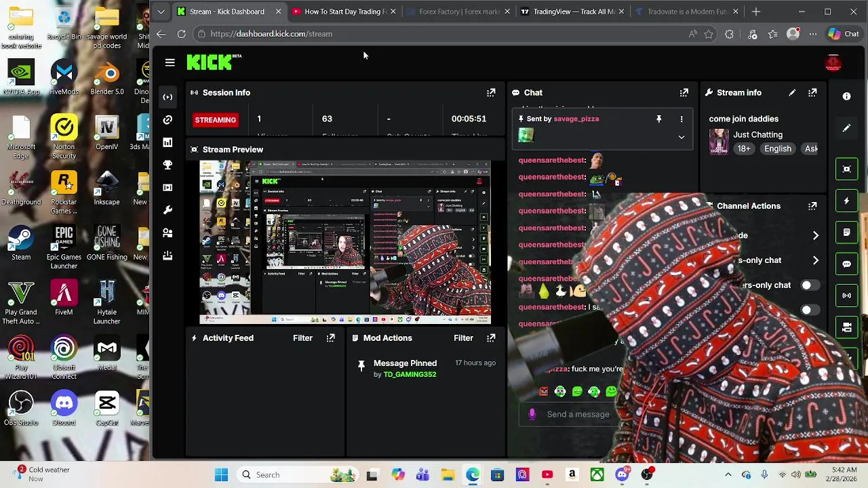Viewport: 868px width, 488px height.
Task: Pop out the Mod Actions panel
Action: click(x=491, y=338)
